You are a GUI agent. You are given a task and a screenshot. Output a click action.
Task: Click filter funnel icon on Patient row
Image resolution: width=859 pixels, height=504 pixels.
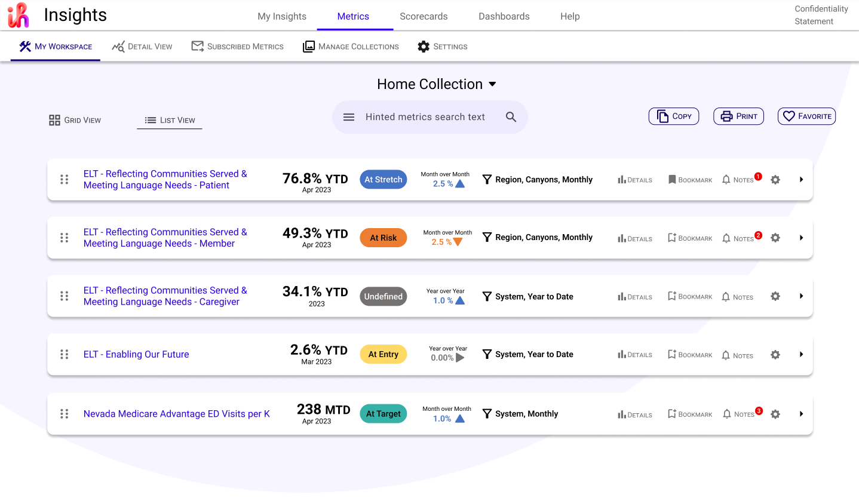tap(487, 180)
